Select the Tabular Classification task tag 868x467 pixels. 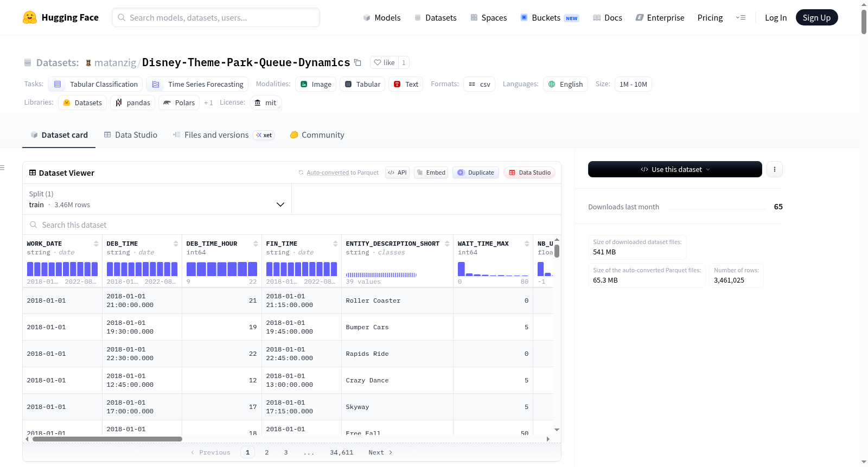(95, 84)
